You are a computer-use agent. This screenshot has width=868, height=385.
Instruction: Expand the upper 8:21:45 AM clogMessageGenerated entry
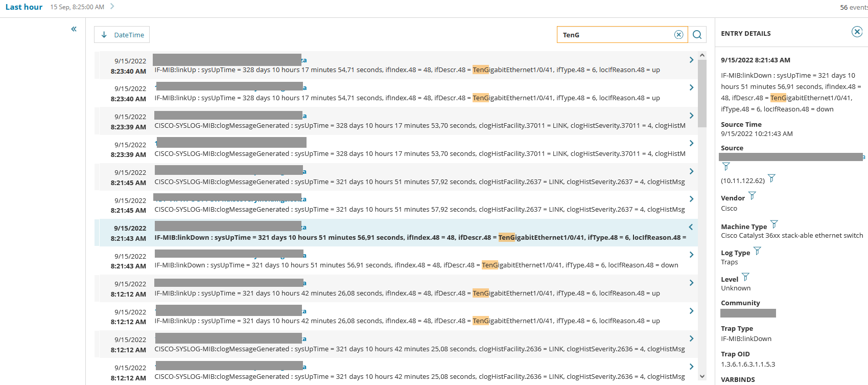click(691, 171)
